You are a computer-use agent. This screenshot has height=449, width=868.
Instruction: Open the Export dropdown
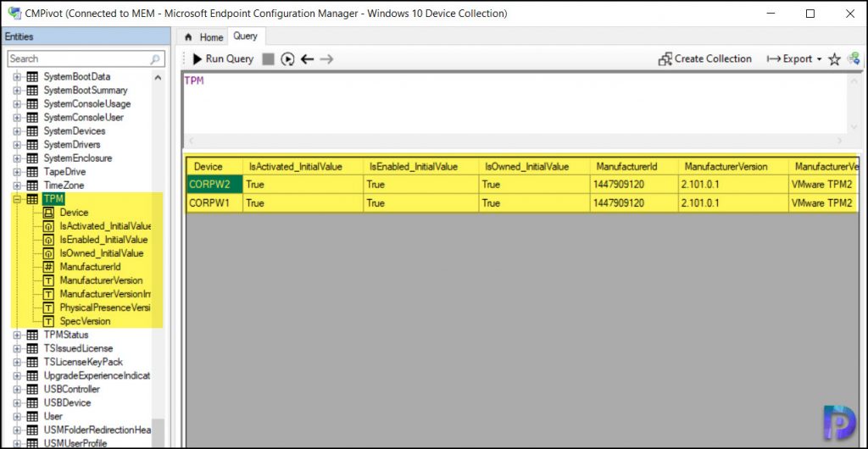point(793,58)
